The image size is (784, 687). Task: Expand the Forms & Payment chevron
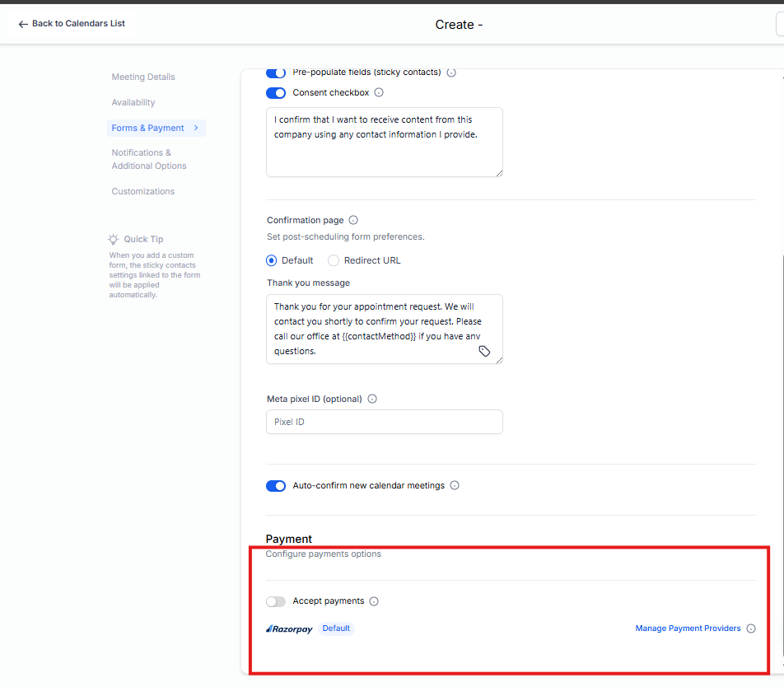pyautogui.click(x=196, y=128)
